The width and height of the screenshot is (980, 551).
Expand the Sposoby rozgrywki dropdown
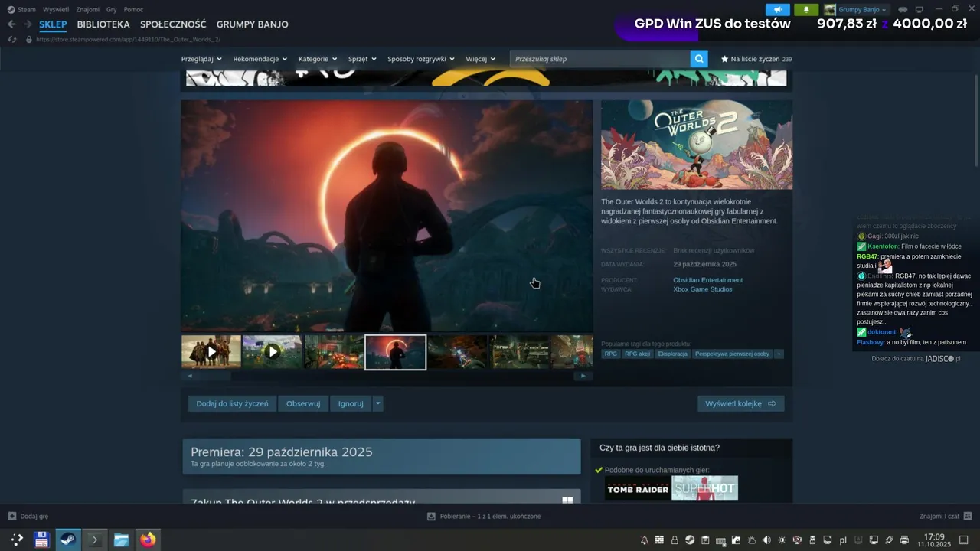coord(421,59)
